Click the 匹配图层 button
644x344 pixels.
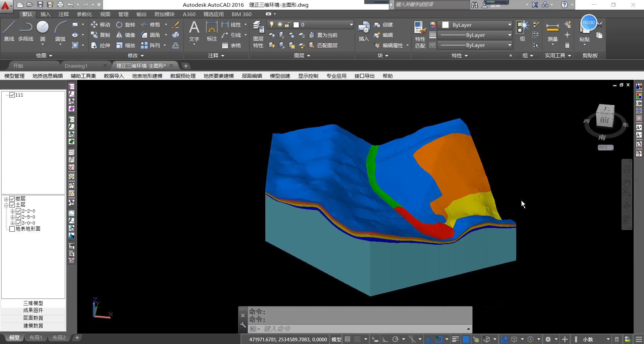[323, 45]
